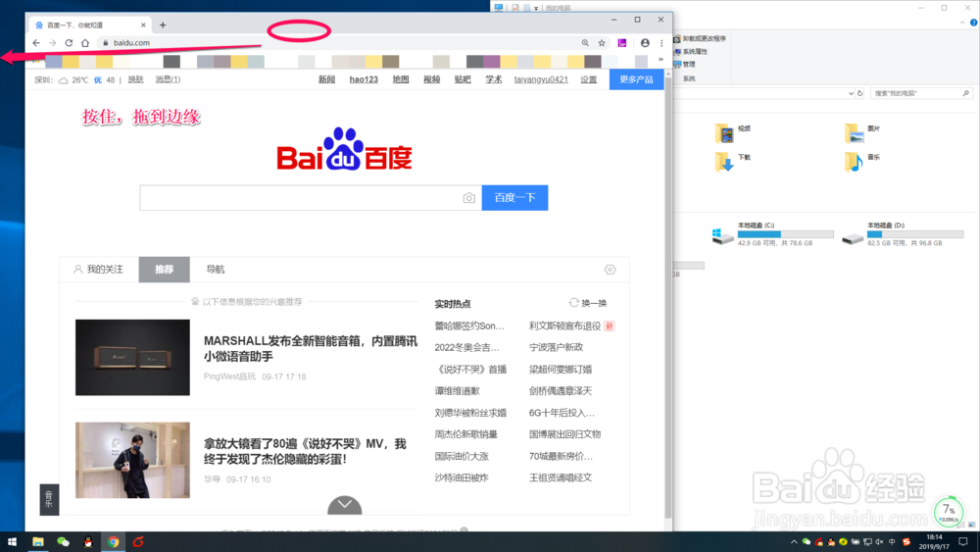Close the 百度一下 tab
980x552 pixels.
(x=143, y=25)
